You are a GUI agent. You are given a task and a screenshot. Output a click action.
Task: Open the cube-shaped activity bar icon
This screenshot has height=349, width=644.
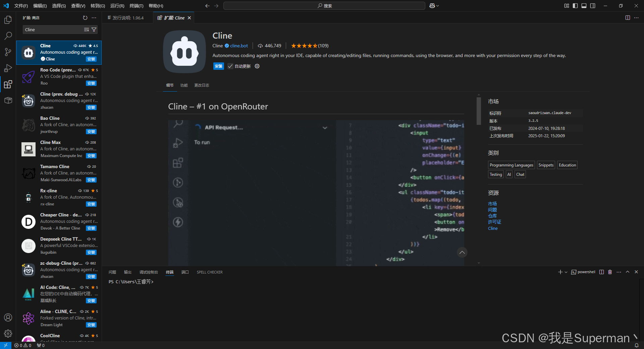[x=8, y=100]
